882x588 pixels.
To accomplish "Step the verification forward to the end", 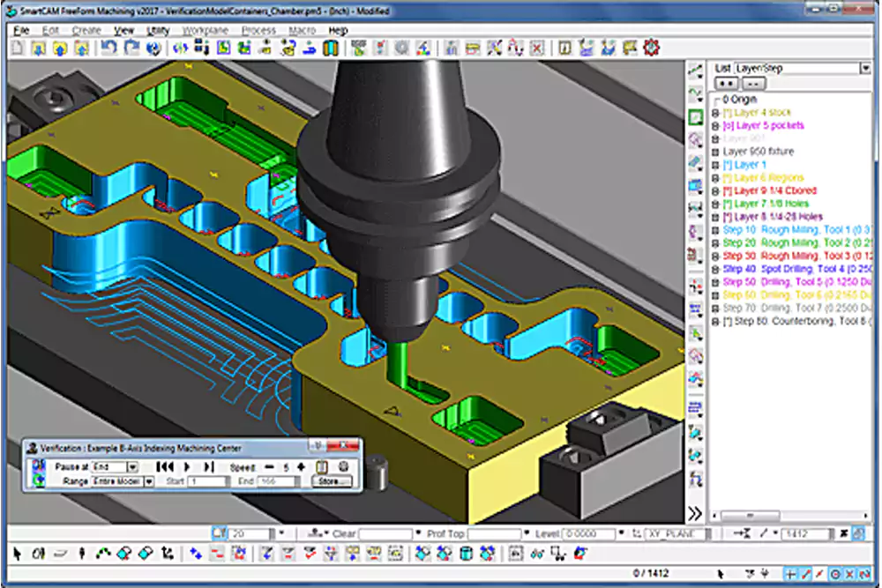I will coord(209,466).
